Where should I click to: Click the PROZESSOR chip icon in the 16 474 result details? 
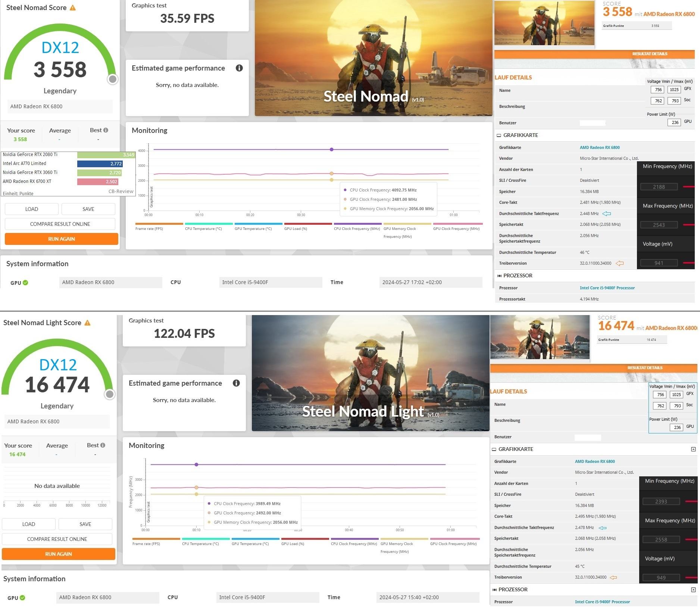tap(494, 590)
